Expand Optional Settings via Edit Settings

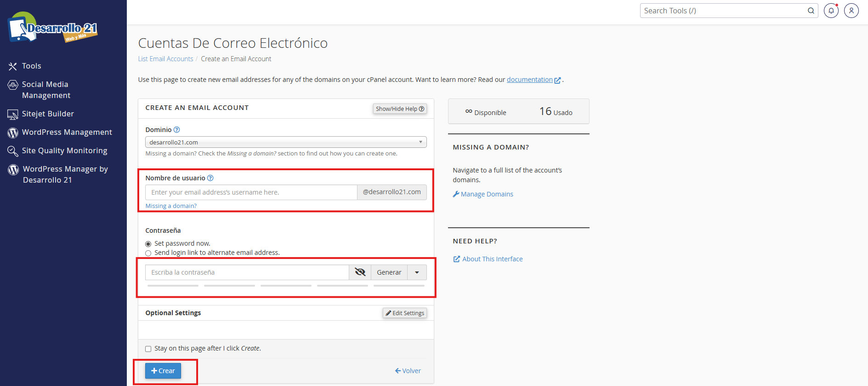[x=405, y=313]
